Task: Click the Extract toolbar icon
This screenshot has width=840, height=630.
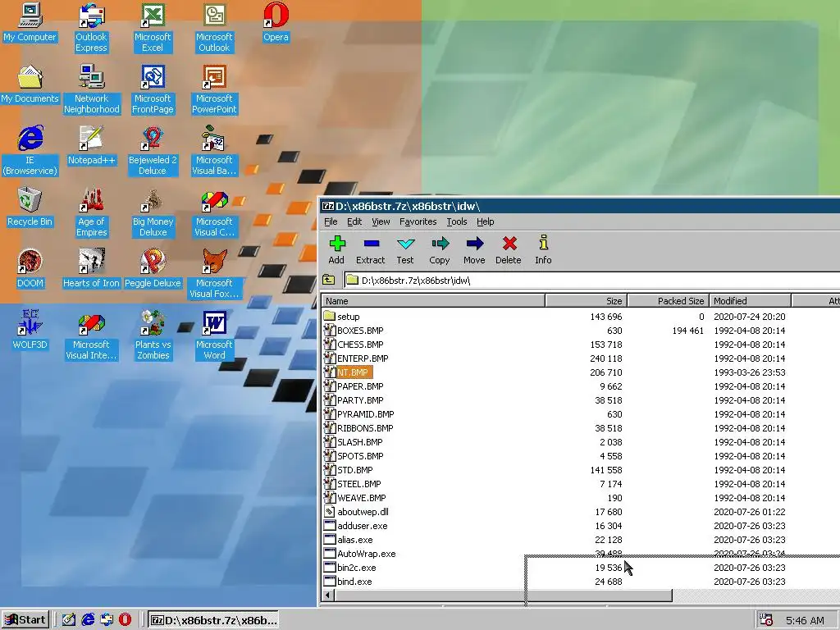Action: [x=371, y=249]
